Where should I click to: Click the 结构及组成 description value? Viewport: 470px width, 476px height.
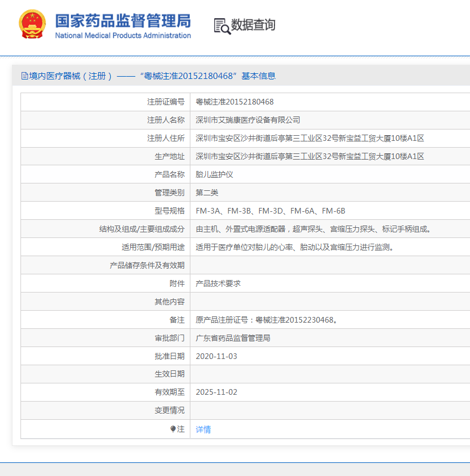tap(314, 229)
